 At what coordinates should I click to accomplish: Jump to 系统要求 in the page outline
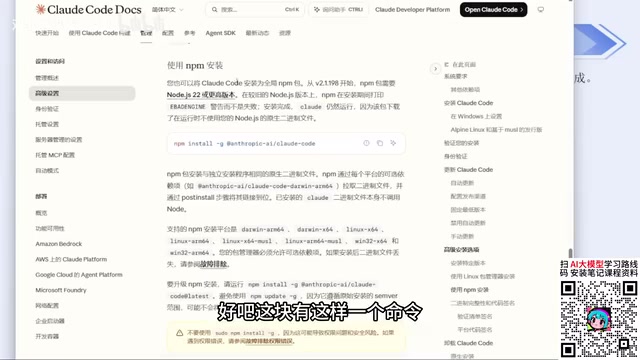tap(456, 76)
